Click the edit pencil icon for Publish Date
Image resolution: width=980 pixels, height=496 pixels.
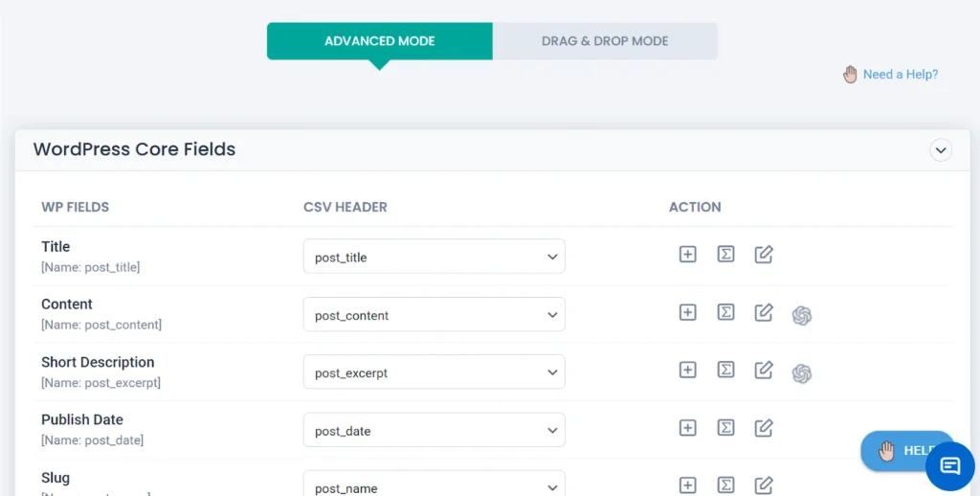pyautogui.click(x=764, y=428)
